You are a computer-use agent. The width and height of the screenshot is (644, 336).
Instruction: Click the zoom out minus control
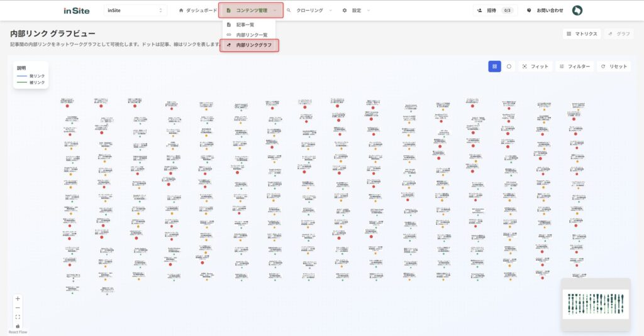[18, 308]
